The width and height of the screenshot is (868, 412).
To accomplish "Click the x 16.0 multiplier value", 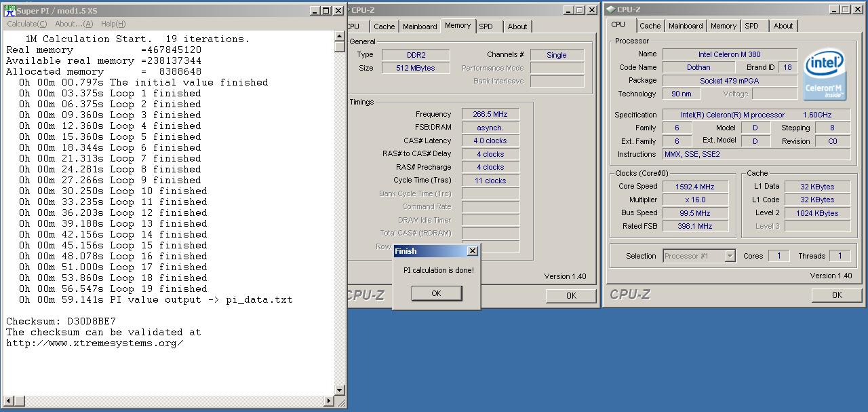I will coord(697,200).
